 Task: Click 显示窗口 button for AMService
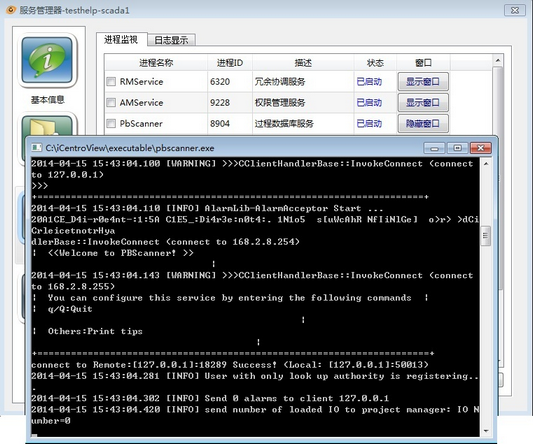[423, 102]
